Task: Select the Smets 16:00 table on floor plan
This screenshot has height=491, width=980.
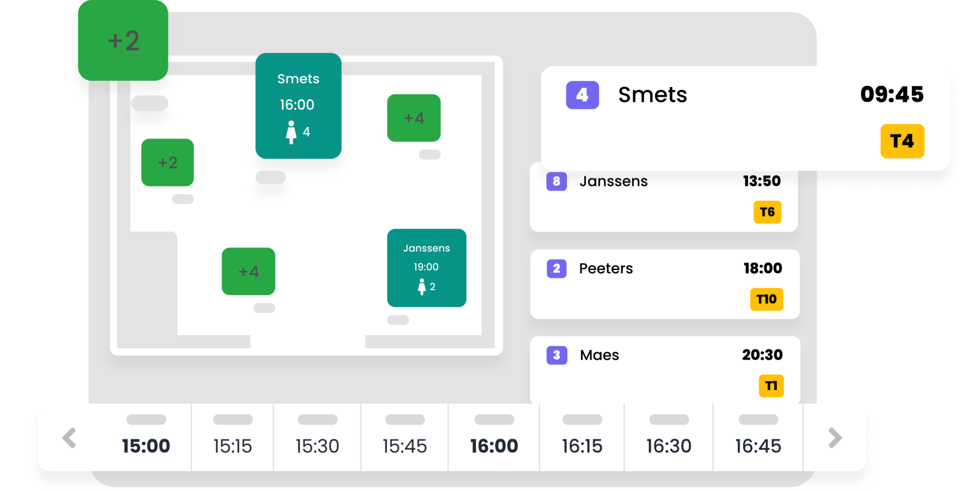Action: pyautogui.click(x=298, y=106)
